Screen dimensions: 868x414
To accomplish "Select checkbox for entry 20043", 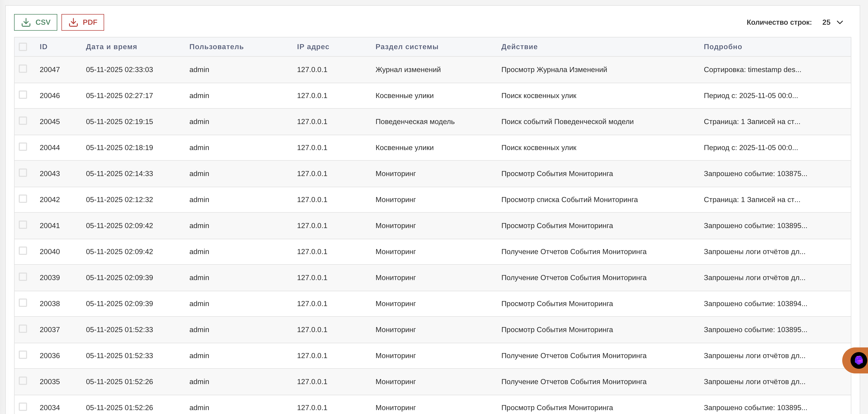I will point(23,173).
